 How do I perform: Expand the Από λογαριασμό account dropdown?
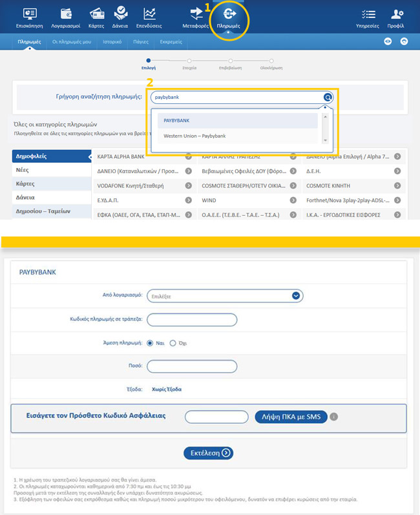click(296, 296)
